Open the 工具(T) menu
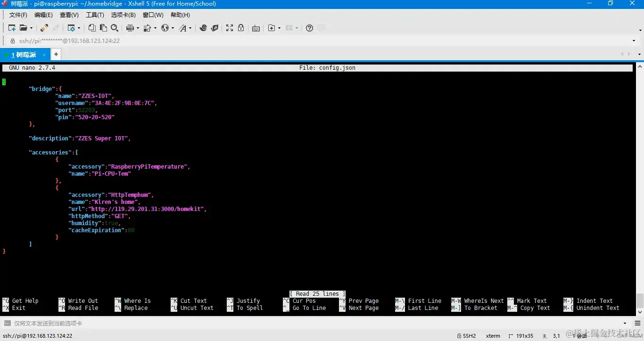This screenshot has height=341, width=644. [x=95, y=15]
